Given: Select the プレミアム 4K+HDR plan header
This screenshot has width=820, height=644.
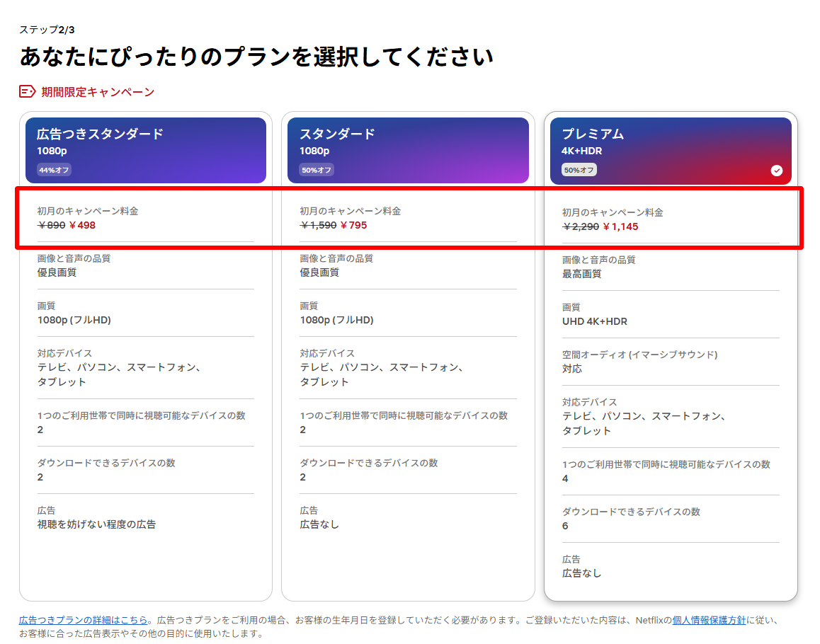Looking at the screenshot, I should tap(670, 150).
